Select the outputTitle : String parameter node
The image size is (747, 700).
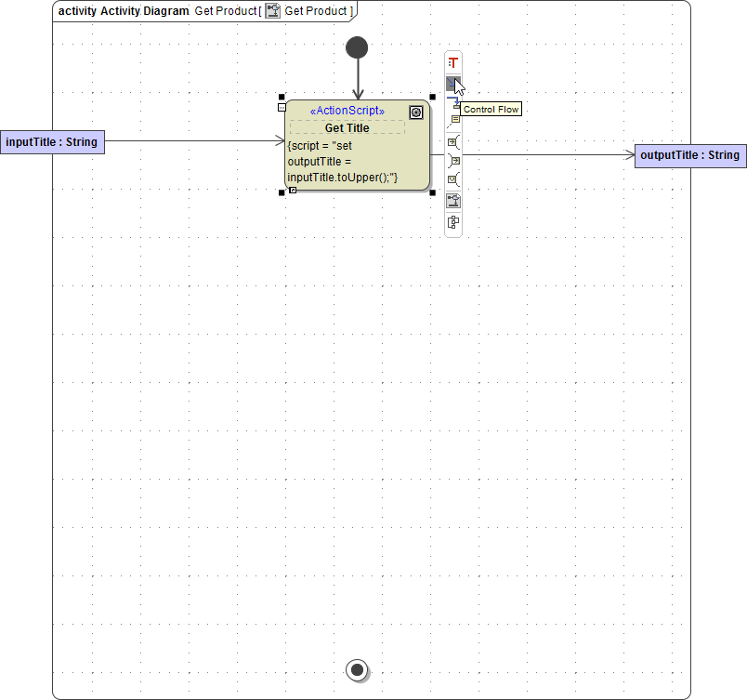[x=689, y=155]
